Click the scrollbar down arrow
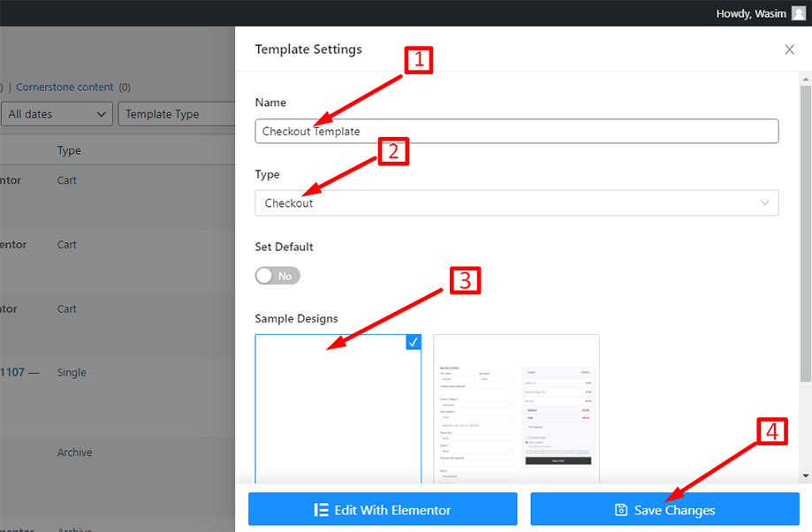This screenshot has width=812, height=532. tap(805, 475)
